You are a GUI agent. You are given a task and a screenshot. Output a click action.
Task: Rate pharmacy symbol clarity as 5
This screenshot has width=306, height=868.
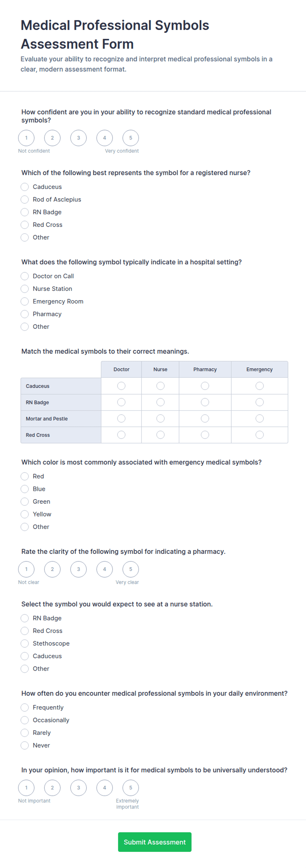coord(131,569)
